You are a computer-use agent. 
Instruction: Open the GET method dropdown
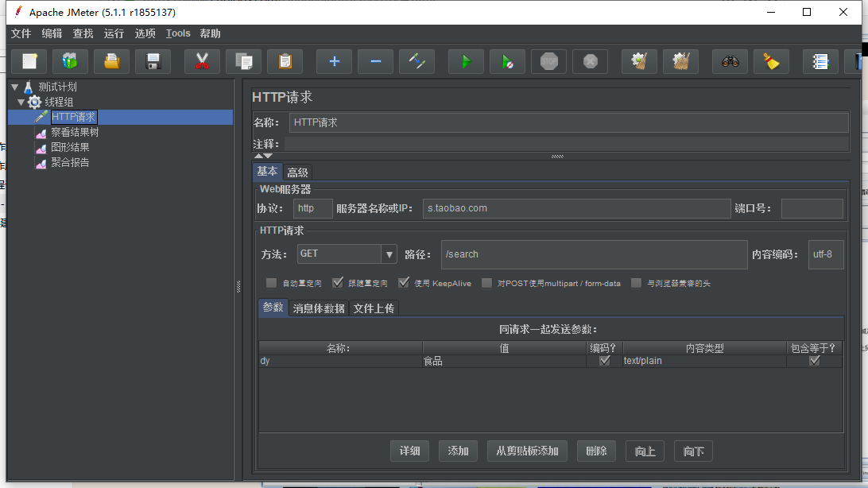coord(389,254)
